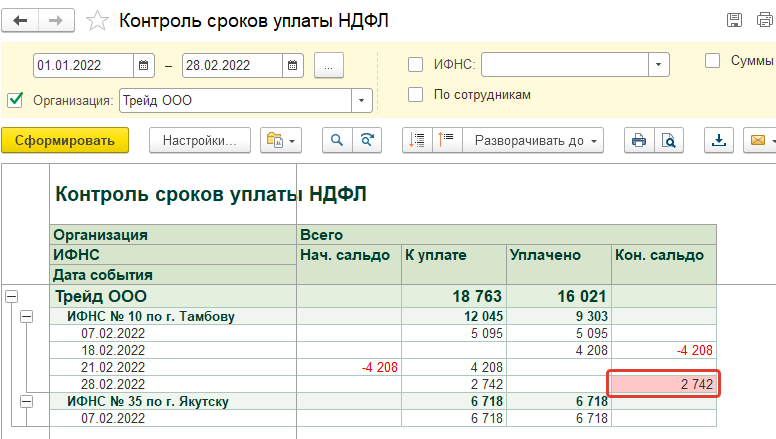Open the ИФНС dropdown arrow
The height and width of the screenshot is (439, 776).
658,65
